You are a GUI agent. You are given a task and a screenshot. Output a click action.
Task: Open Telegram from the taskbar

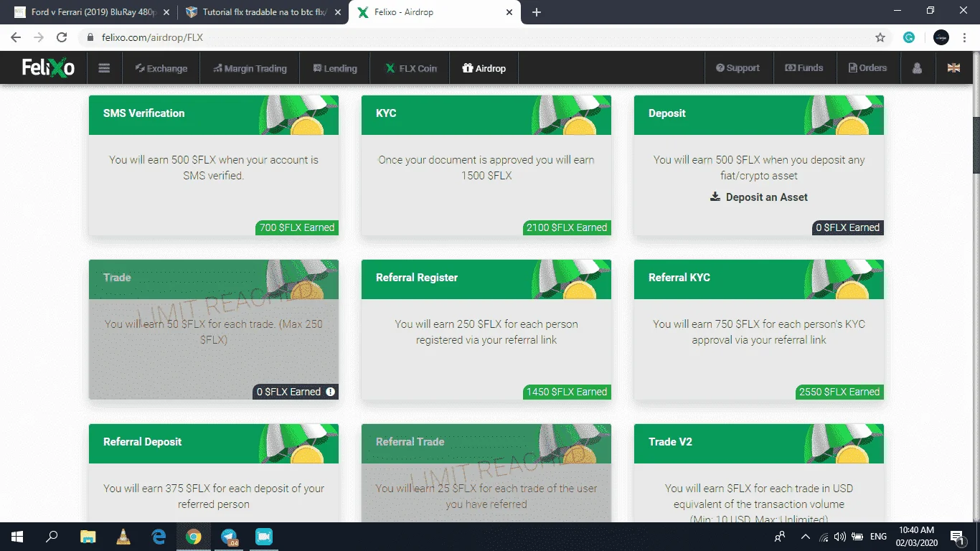(230, 537)
